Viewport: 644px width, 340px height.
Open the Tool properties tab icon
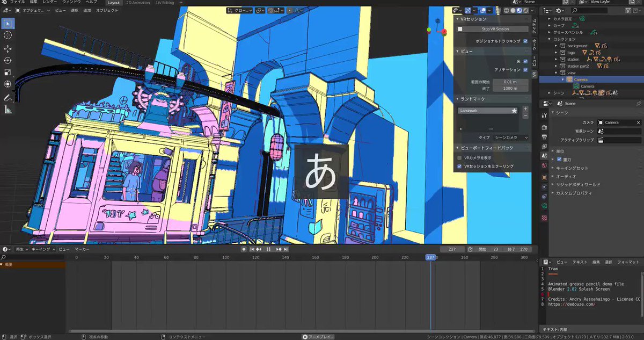544,115
